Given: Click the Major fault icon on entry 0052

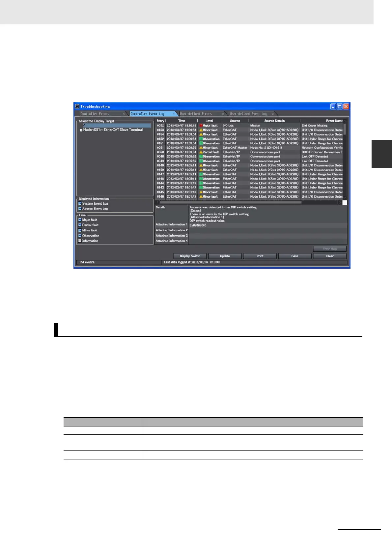Looking at the screenshot, I should click(x=201, y=126).
